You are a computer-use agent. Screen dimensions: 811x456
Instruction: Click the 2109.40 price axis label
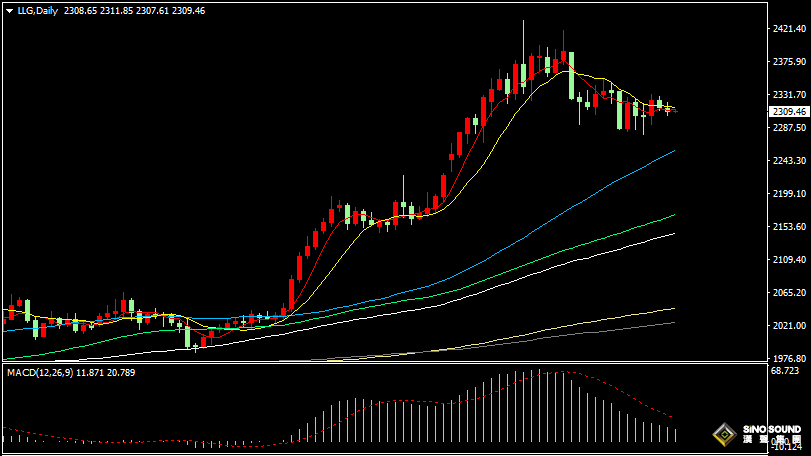pyautogui.click(x=789, y=260)
